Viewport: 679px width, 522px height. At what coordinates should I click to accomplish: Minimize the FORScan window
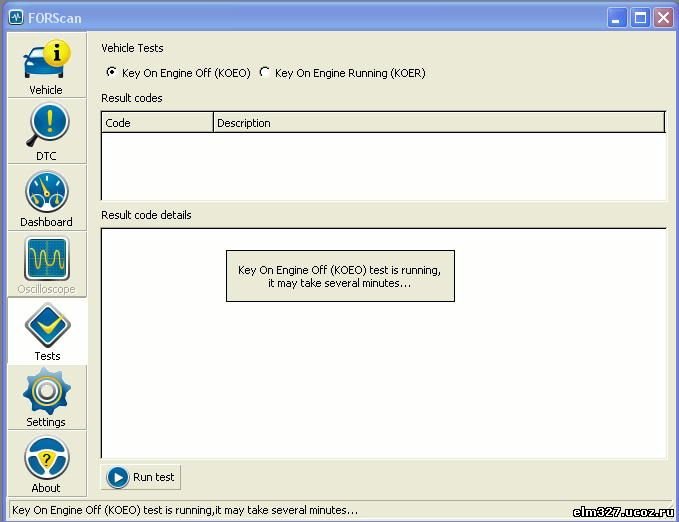[617, 18]
